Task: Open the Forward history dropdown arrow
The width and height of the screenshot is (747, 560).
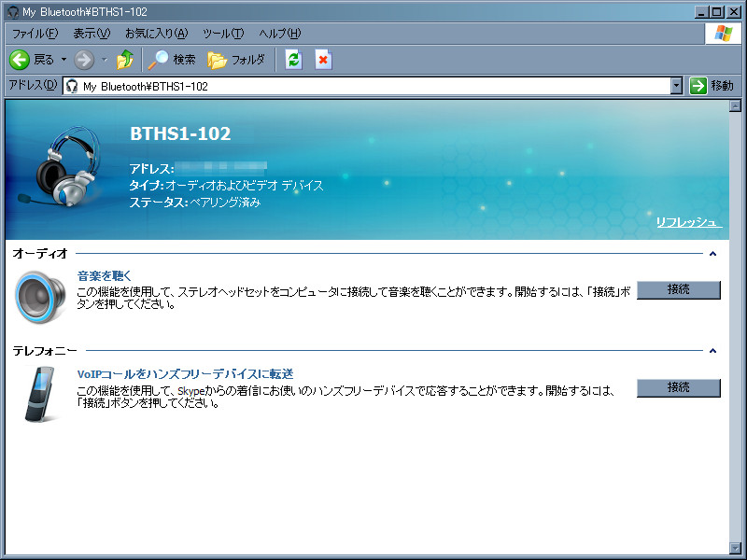Action: [x=105, y=60]
